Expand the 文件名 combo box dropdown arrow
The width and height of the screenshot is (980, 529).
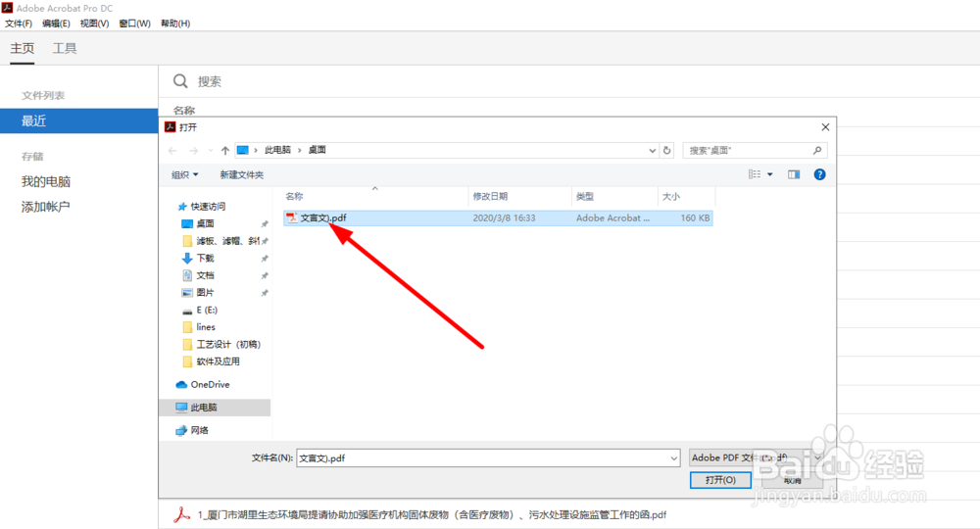674,457
